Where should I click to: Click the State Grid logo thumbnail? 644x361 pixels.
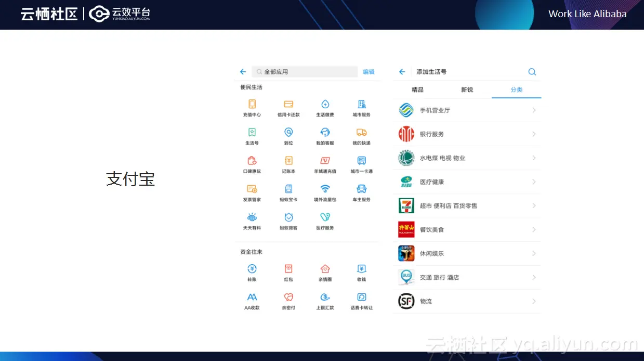click(x=406, y=158)
